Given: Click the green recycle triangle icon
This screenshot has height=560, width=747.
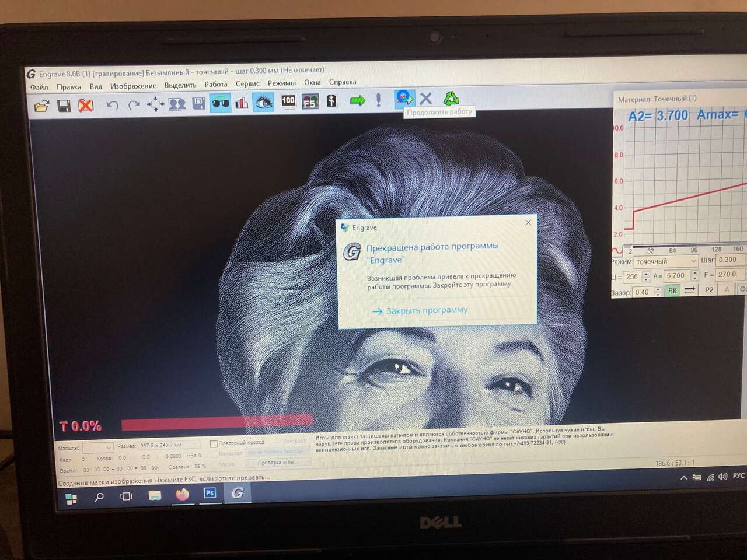Looking at the screenshot, I should click(x=451, y=99).
